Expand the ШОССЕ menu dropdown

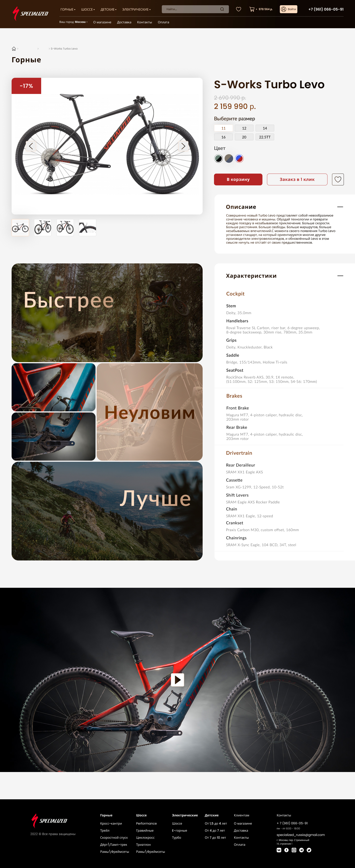(88, 9)
